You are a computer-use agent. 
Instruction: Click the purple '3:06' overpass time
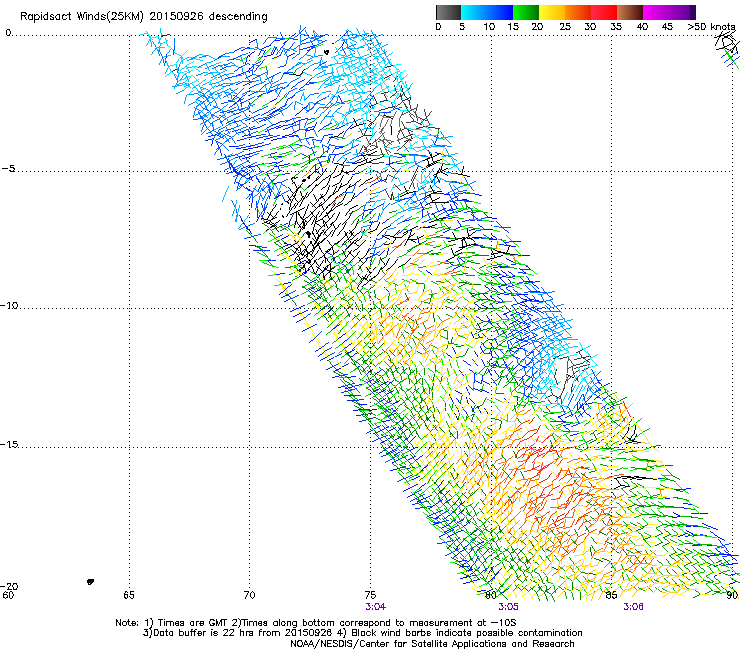633,607
